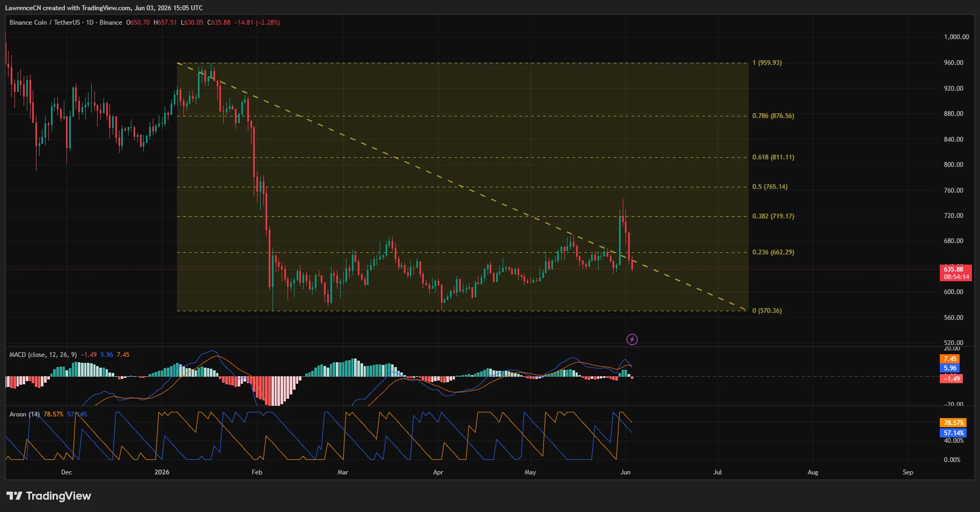980x512 pixels.
Task: Click the 720.00 price scale label
Action: click(x=954, y=216)
